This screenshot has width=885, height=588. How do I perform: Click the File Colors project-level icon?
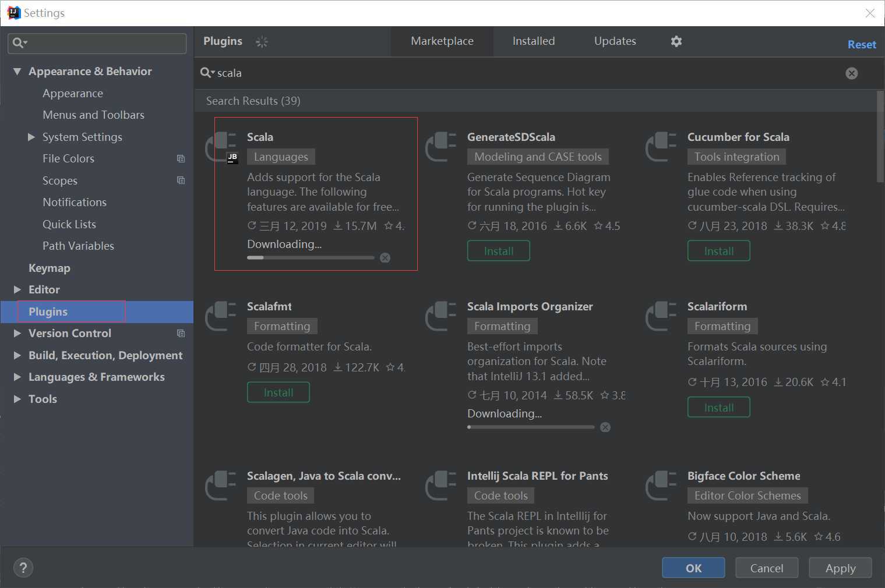[x=181, y=158]
